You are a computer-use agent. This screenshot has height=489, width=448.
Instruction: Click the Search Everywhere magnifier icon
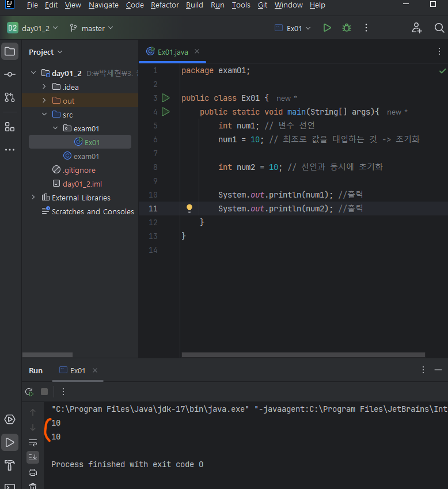point(439,28)
